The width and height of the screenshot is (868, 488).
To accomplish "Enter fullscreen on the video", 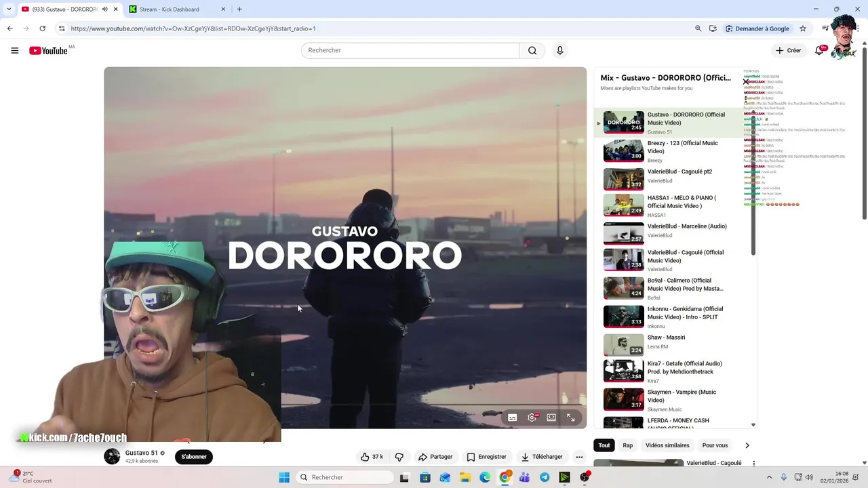I will click(x=571, y=418).
